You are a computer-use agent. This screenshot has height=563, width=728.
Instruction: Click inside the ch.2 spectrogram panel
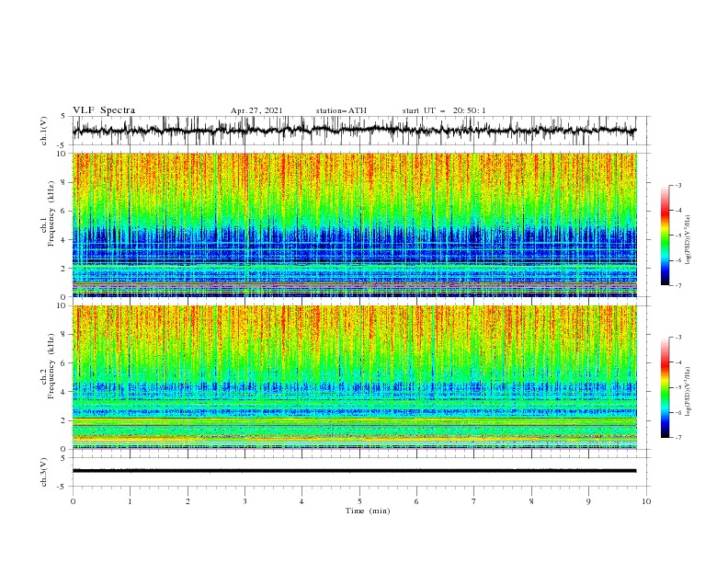tap(355, 377)
